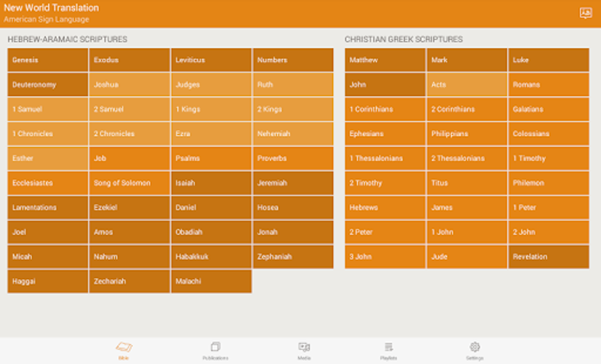The width and height of the screenshot is (601, 364).
Task: Select Psalms from Hebrew-Aramaic Scriptures
Action: tap(212, 158)
